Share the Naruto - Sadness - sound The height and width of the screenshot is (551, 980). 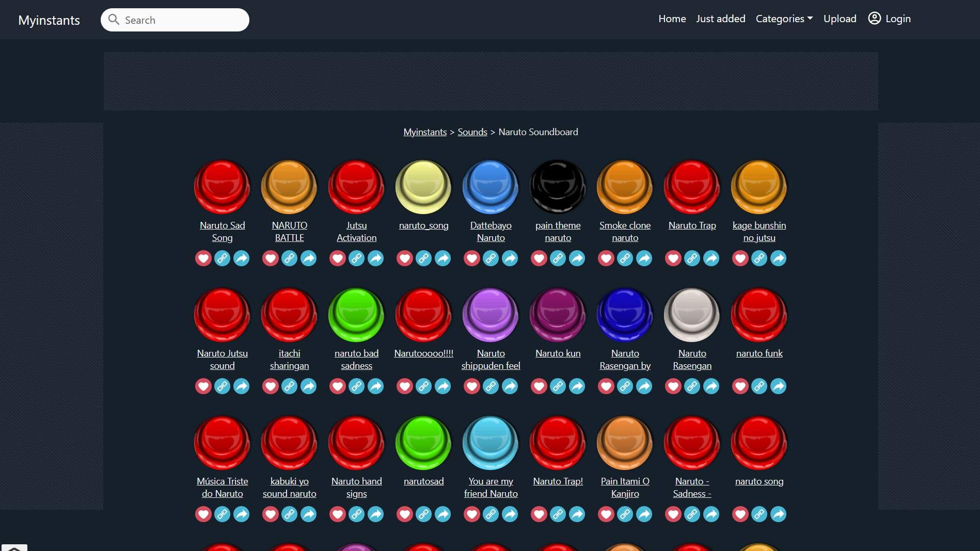click(712, 514)
